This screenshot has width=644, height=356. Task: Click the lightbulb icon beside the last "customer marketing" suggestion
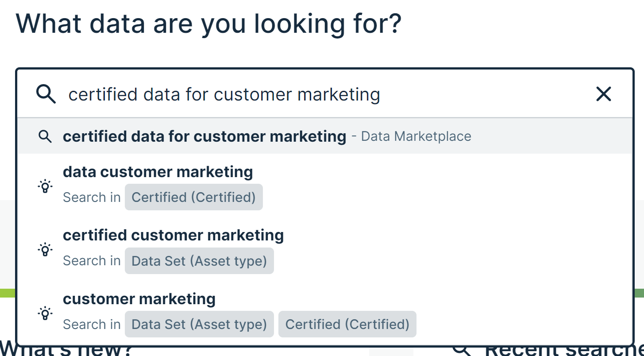click(45, 313)
